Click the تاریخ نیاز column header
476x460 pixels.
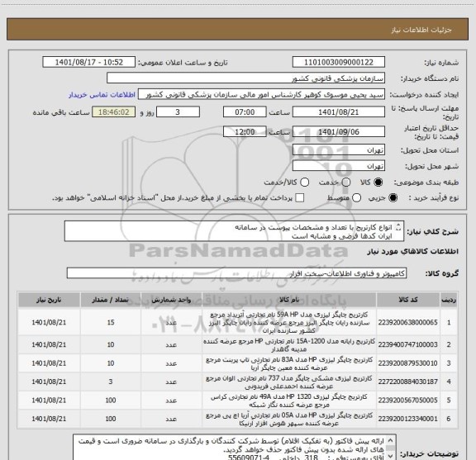49,300
